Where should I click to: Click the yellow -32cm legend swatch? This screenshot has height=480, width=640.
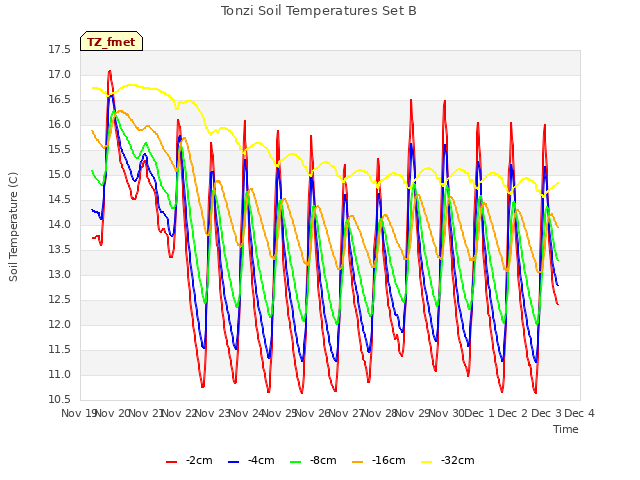427,462
